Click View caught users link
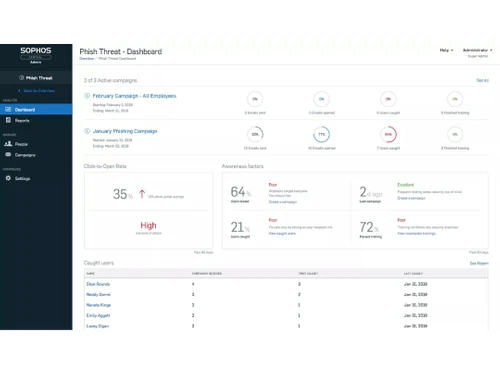500x375 pixels. tap(282, 234)
